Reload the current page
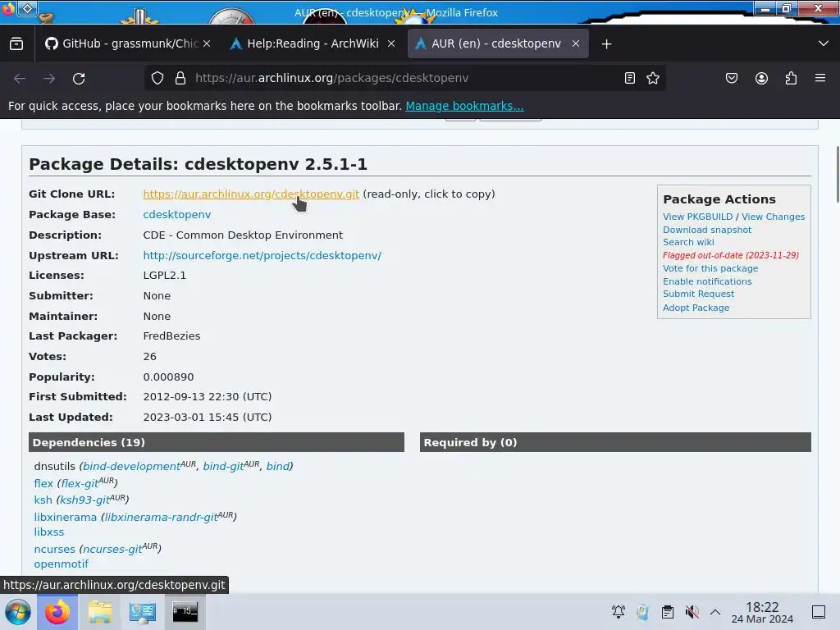This screenshot has height=630, width=840. click(x=79, y=78)
